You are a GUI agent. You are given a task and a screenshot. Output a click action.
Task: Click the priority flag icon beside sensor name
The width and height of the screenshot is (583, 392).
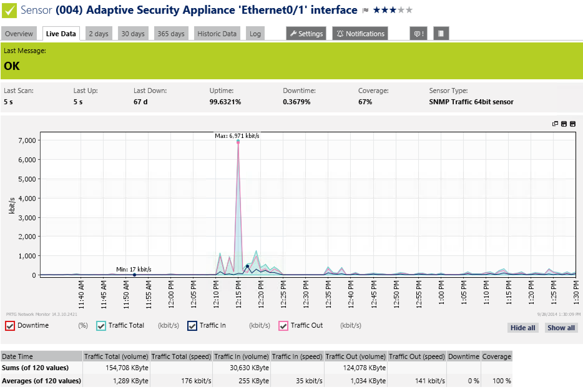click(x=365, y=11)
